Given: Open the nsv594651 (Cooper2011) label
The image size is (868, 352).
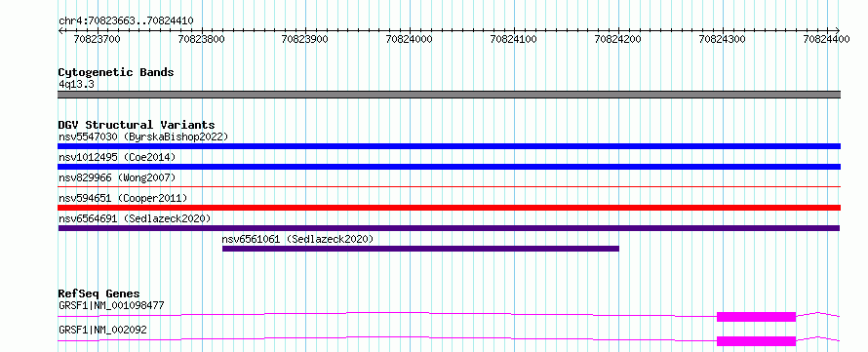Looking at the screenshot, I should point(123,198).
